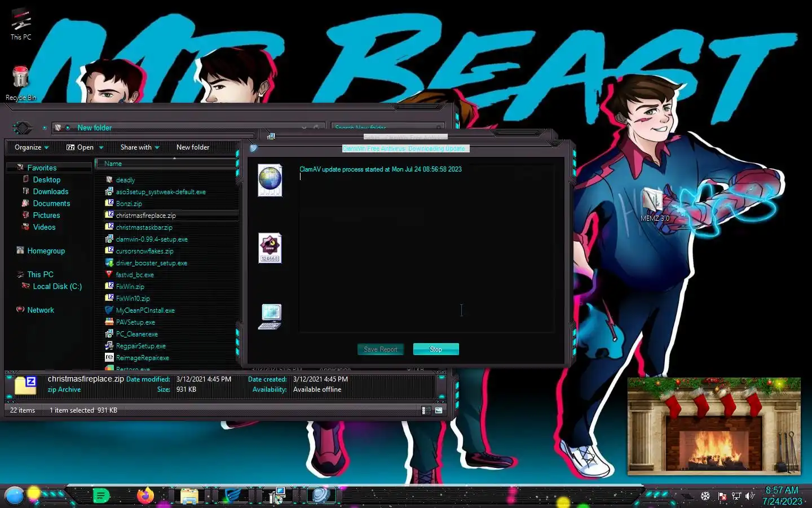Select the FixWin10.zip file
The height and width of the screenshot is (508, 812).
(x=133, y=299)
